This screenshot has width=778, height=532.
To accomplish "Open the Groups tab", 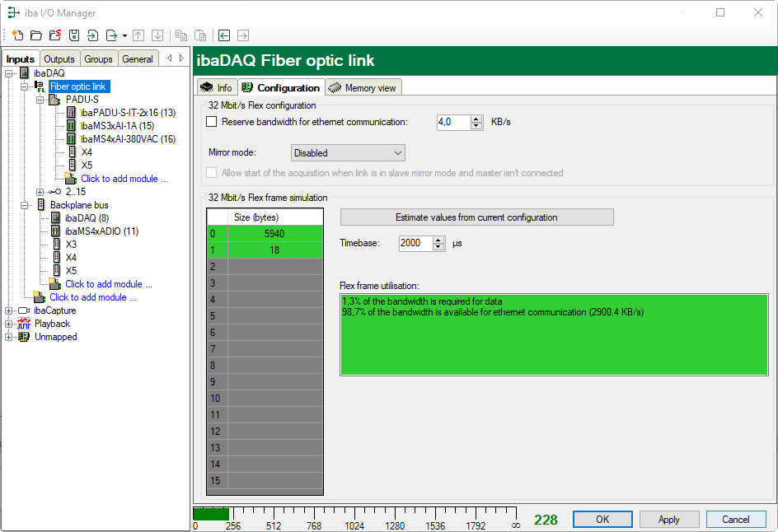I will click(98, 59).
